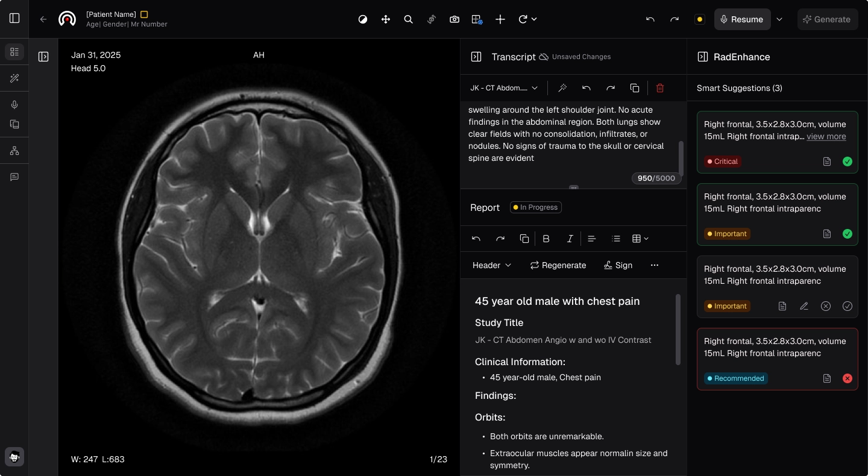
Task: Toggle the yellow recording indicator button
Action: point(700,19)
